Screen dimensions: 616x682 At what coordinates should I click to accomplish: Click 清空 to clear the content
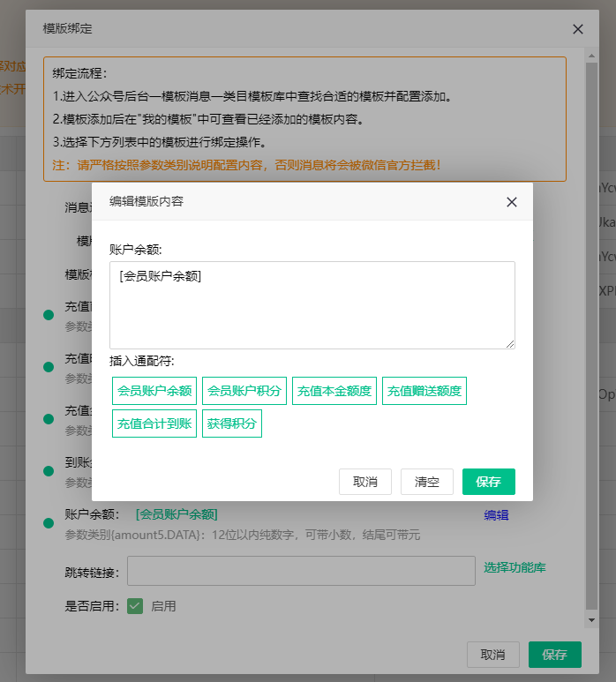click(427, 482)
